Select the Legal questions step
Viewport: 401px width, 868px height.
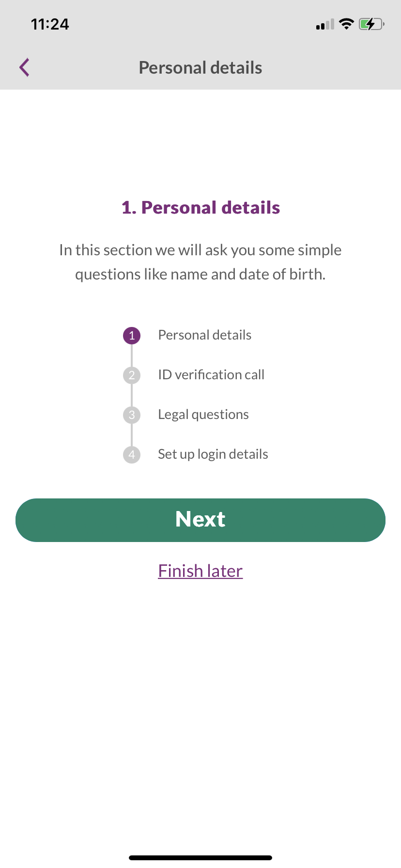tap(203, 415)
